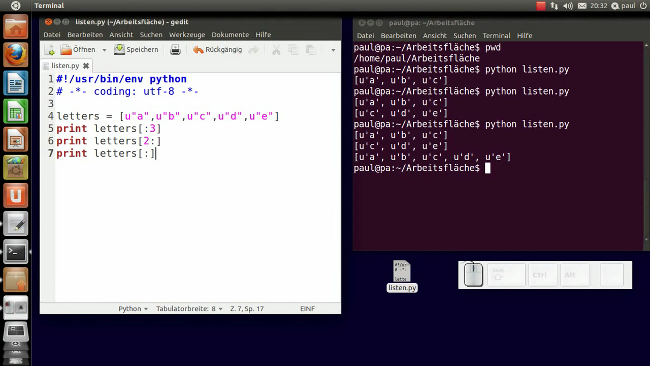Launch Firefox from the launcher
650x366 pixels.
coord(16,54)
